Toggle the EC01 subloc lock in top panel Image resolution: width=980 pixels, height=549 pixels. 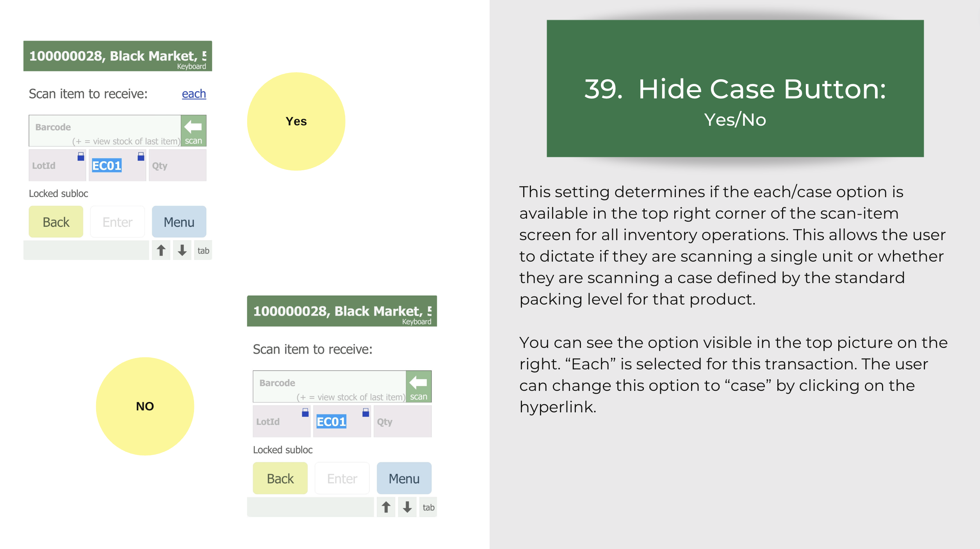click(x=141, y=157)
